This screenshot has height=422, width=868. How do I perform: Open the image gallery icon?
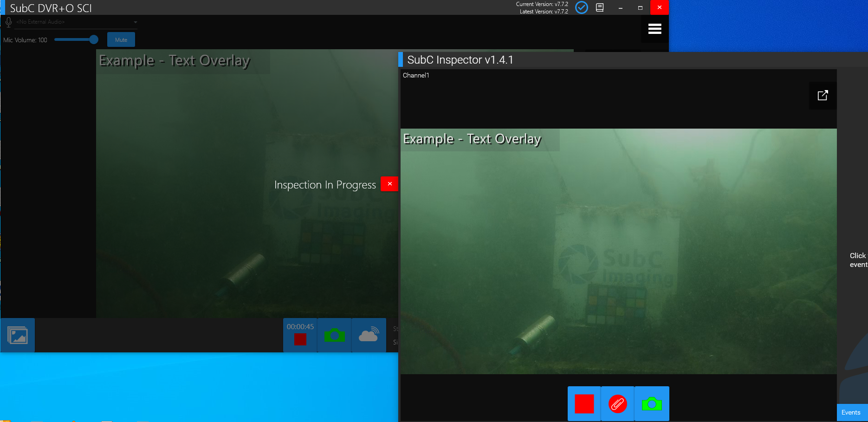pos(18,335)
